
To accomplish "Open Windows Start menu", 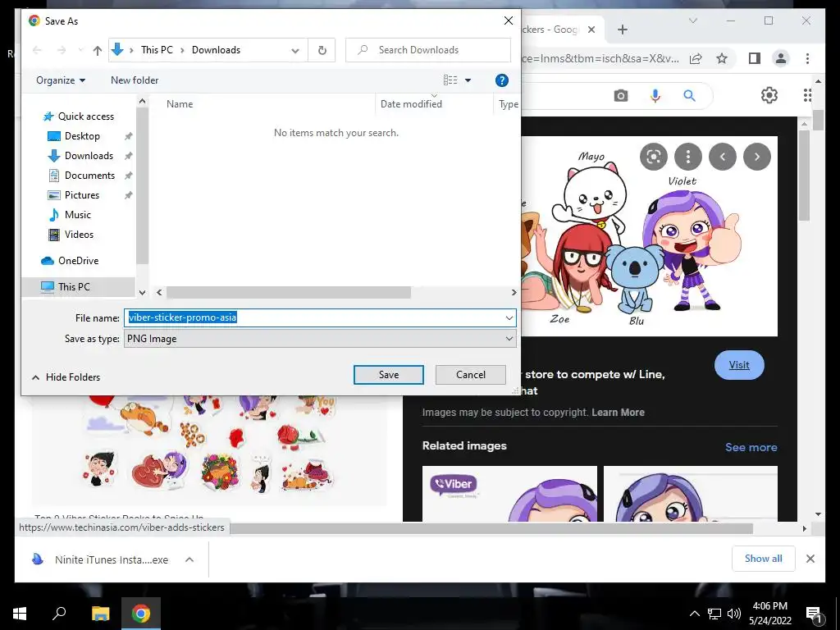I will click(20, 614).
